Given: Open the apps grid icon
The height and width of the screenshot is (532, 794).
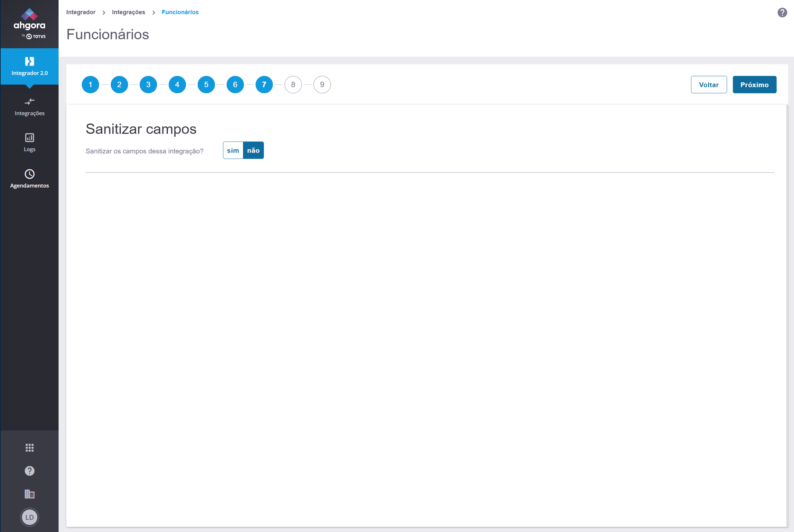Looking at the screenshot, I should click(x=30, y=448).
